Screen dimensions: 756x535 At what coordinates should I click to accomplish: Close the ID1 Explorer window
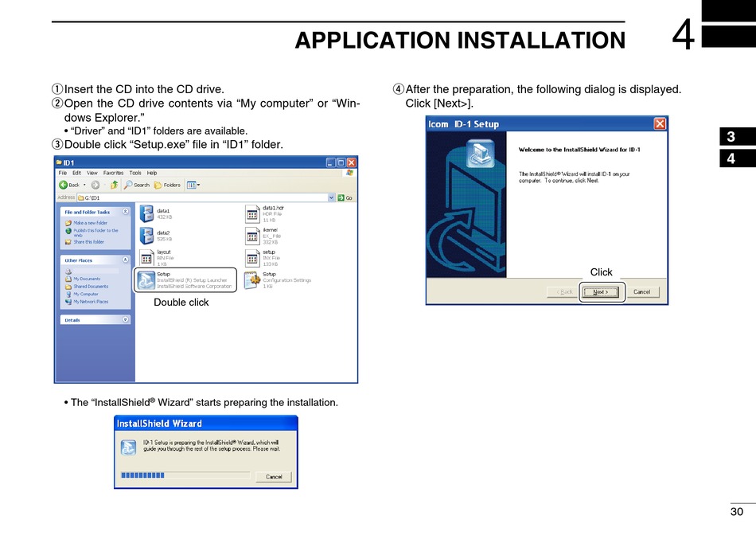click(x=352, y=162)
